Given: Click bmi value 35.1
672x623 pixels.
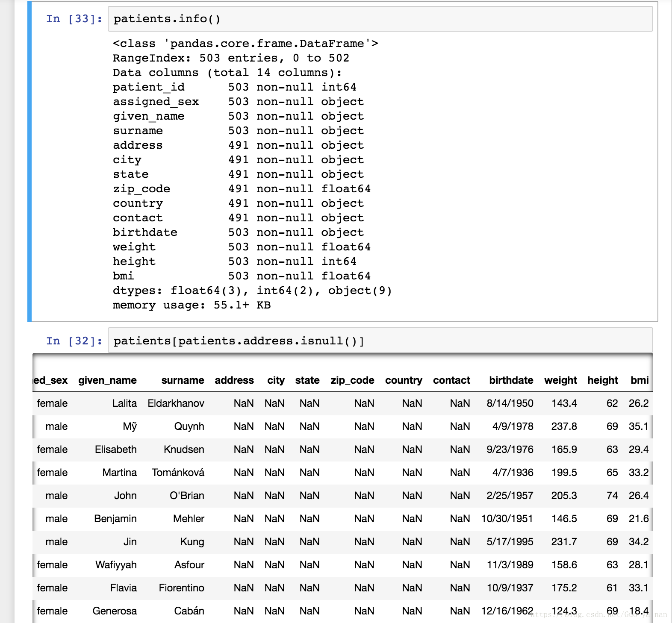Looking at the screenshot, I should pyautogui.click(x=639, y=426).
